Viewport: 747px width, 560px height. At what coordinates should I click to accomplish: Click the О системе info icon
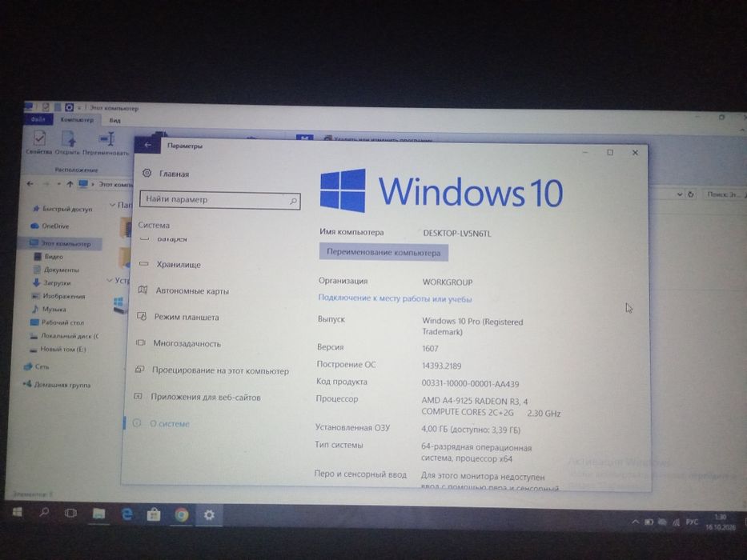coord(137,422)
